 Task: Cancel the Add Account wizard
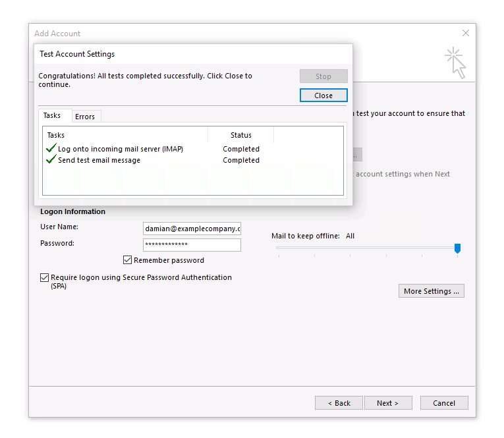pos(443,403)
